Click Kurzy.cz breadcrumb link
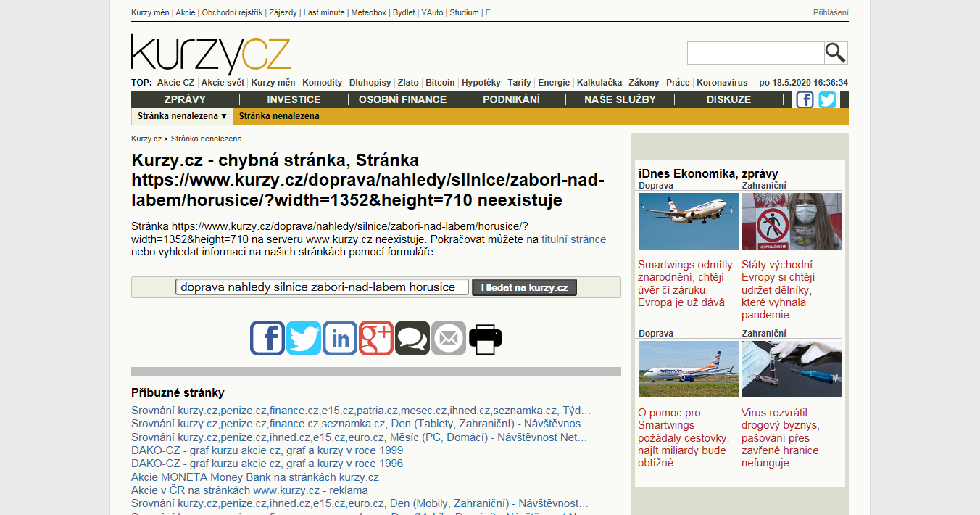This screenshot has width=980, height=515. [146, 139]
